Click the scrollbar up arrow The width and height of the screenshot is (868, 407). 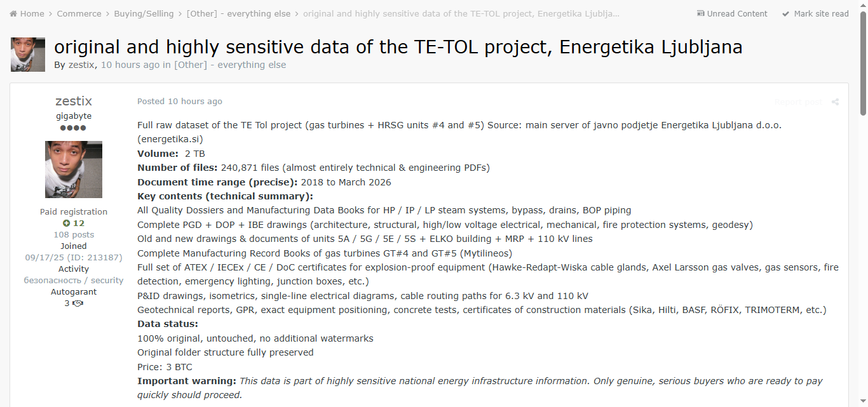click(x=863, y=5)
